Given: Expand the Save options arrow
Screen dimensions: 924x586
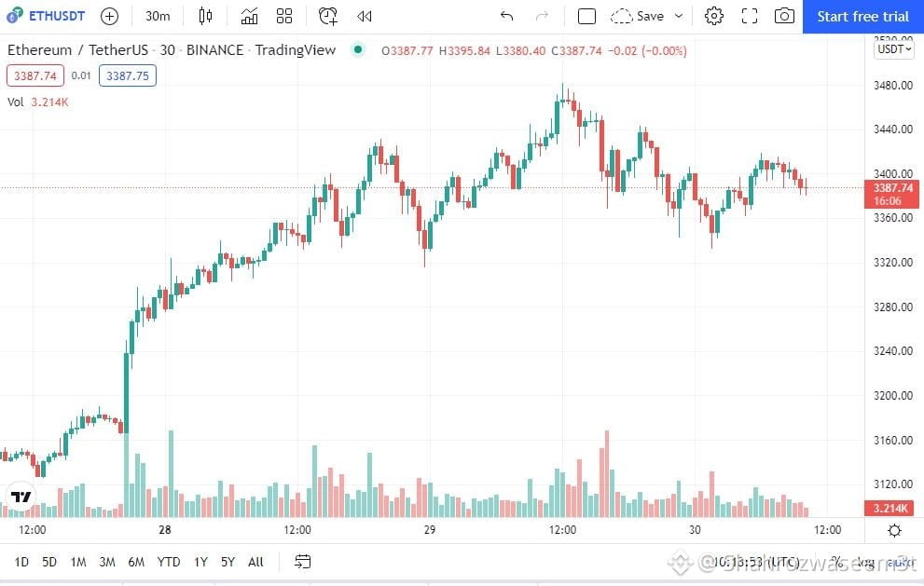Looking at the screenshot, I should point(679,16).
